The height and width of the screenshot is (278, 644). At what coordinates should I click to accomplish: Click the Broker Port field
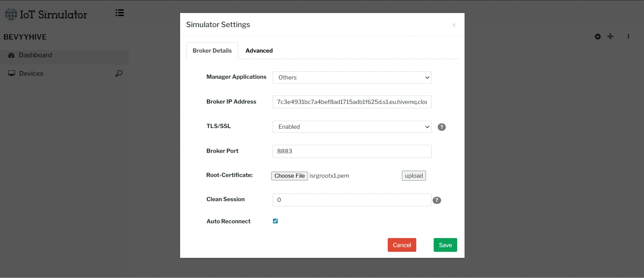[x=352, y=151]
